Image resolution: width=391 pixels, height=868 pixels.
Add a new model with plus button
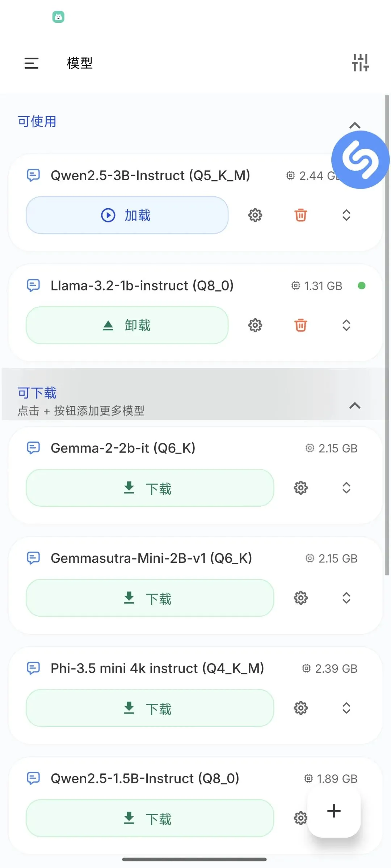coord(334,811)
